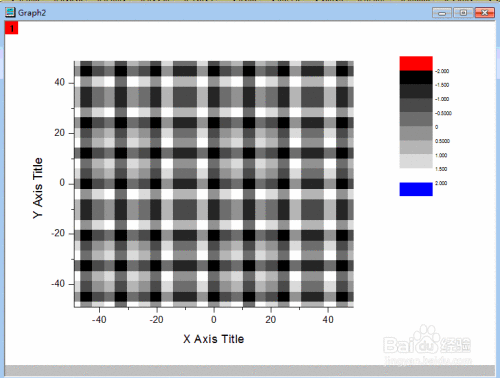
Task: Click the x-axis tick label -40
Action: click(99, 320)
